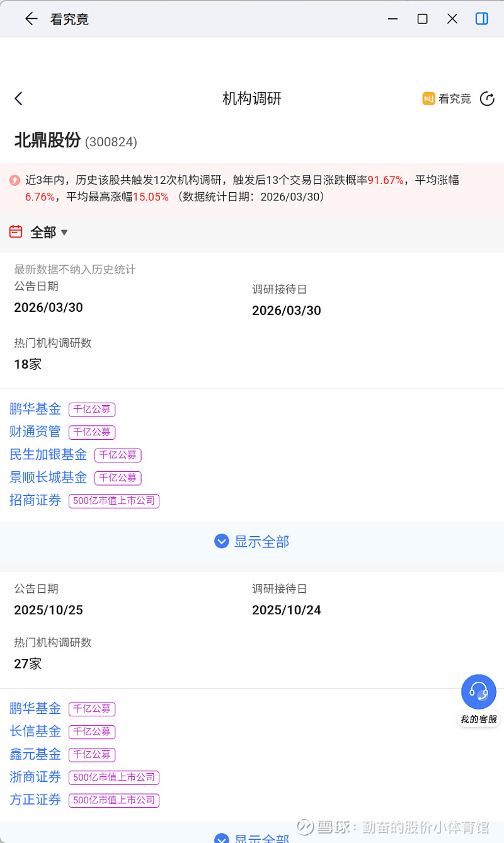Open the 看究竟 orange logo icon

(x=429, y=99)
